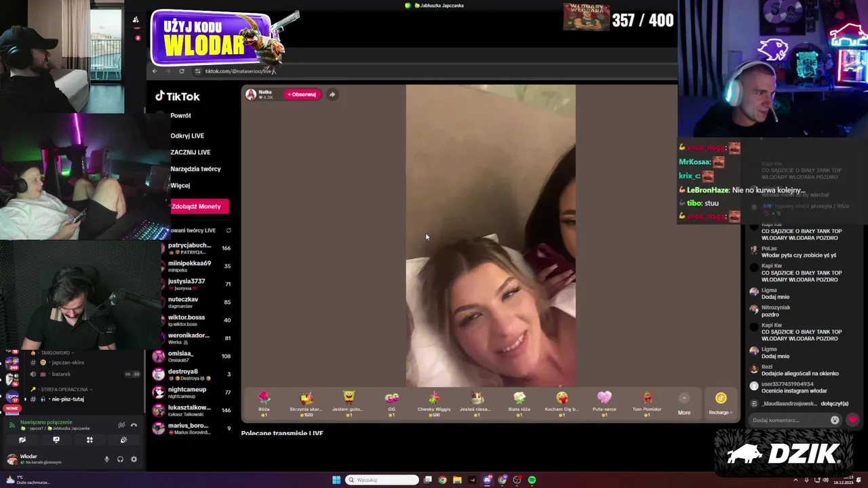Open justysia3737 LIVE creator row
This screenshot has height=488, width=868.
click(192, 284)
